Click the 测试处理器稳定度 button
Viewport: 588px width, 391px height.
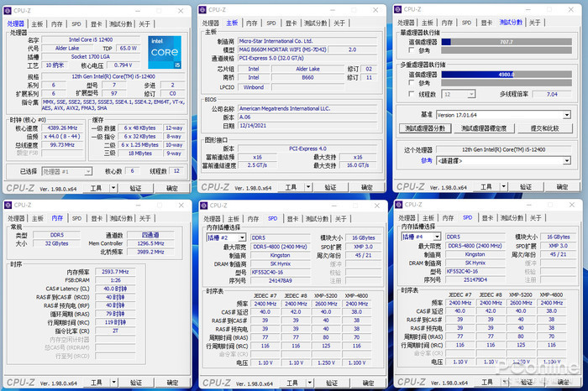tap(484, 128)
